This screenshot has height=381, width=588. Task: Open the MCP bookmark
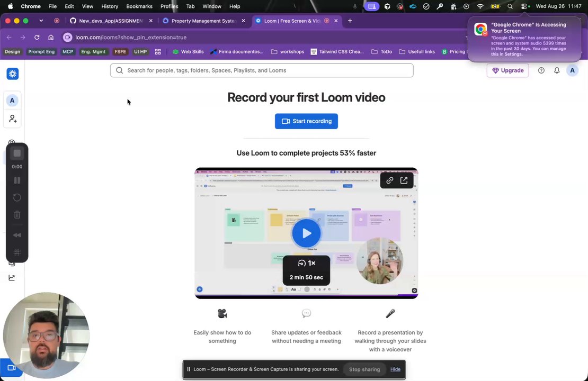(67, 52)
